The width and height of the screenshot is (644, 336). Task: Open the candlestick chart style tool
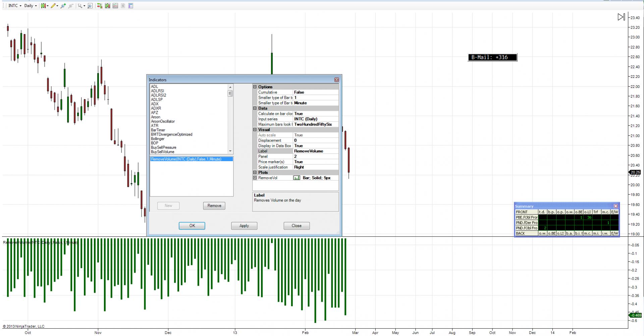[x=43, y=6]
